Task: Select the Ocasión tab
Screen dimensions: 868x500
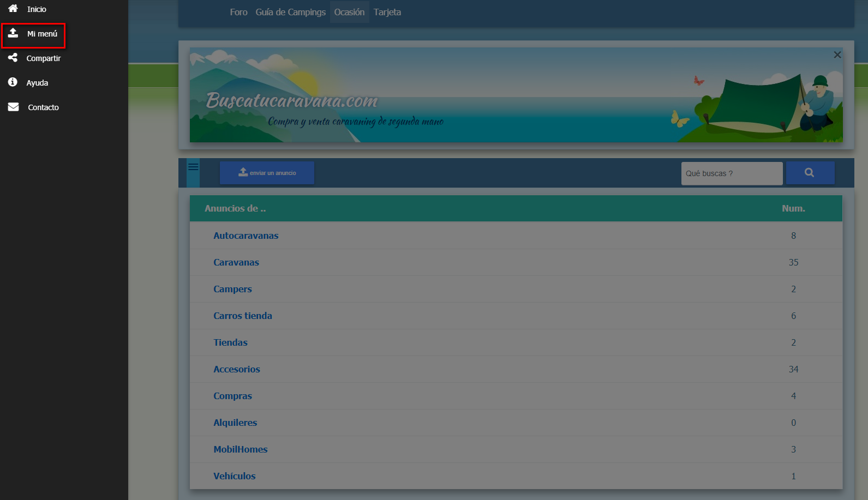Action: tap(349, 12)
